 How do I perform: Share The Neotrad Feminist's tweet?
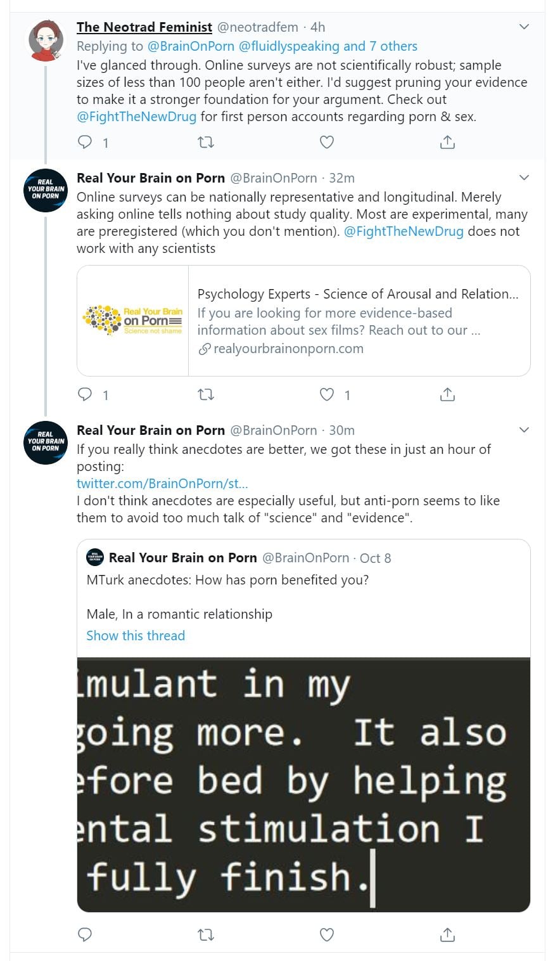[447, 142]
